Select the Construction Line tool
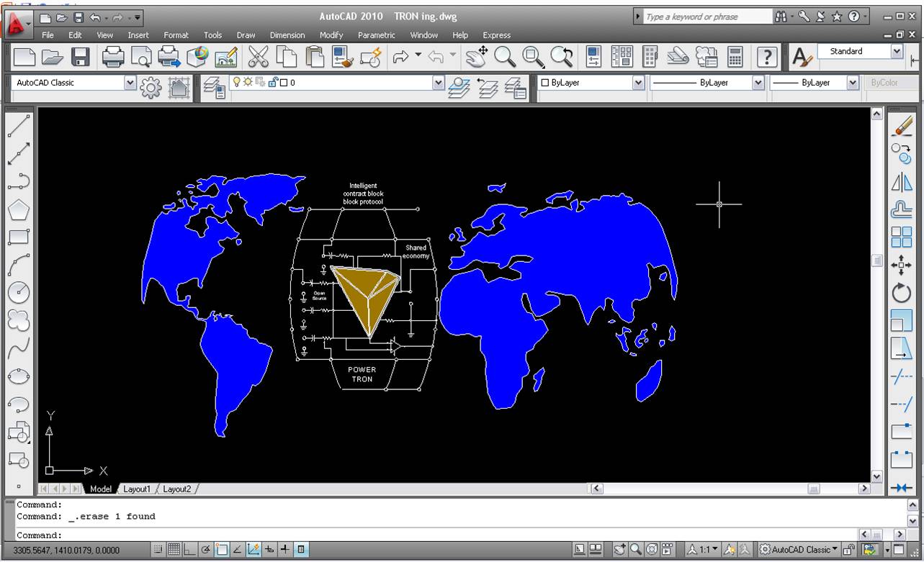 (19, 153)
